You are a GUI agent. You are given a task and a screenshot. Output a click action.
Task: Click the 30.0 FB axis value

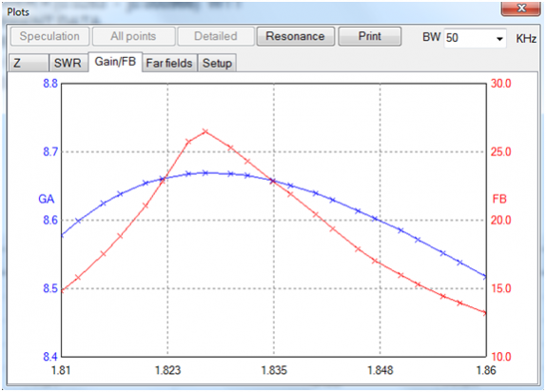coord(500,84)
